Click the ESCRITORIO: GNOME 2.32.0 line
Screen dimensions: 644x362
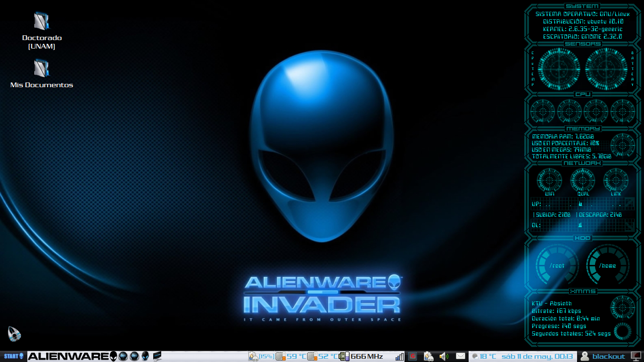[x=583, y=36]
